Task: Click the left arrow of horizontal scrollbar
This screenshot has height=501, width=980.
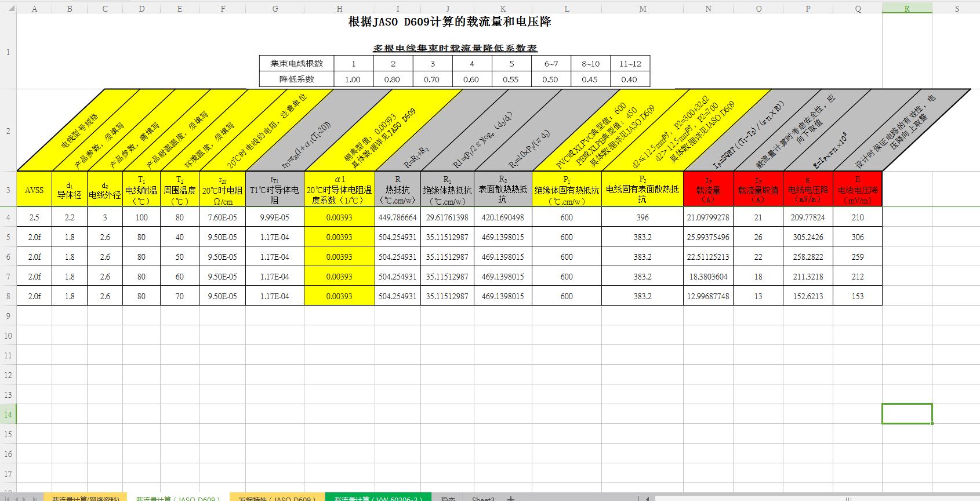Action: [647, 499]
